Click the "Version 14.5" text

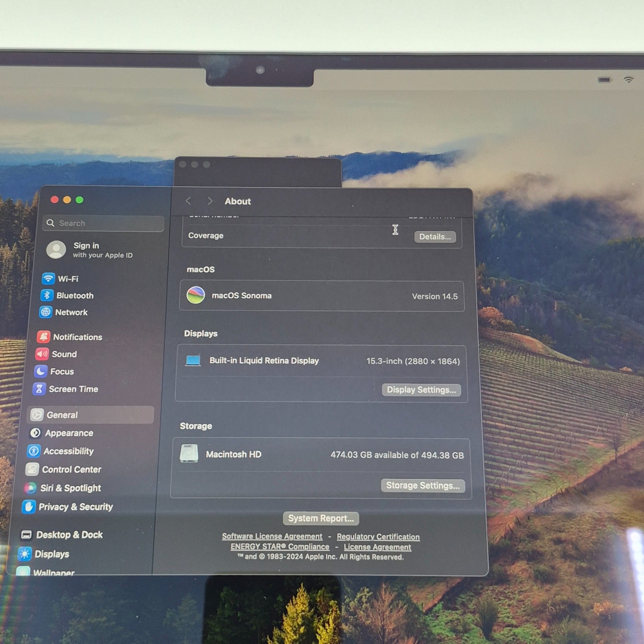(435, 296)
